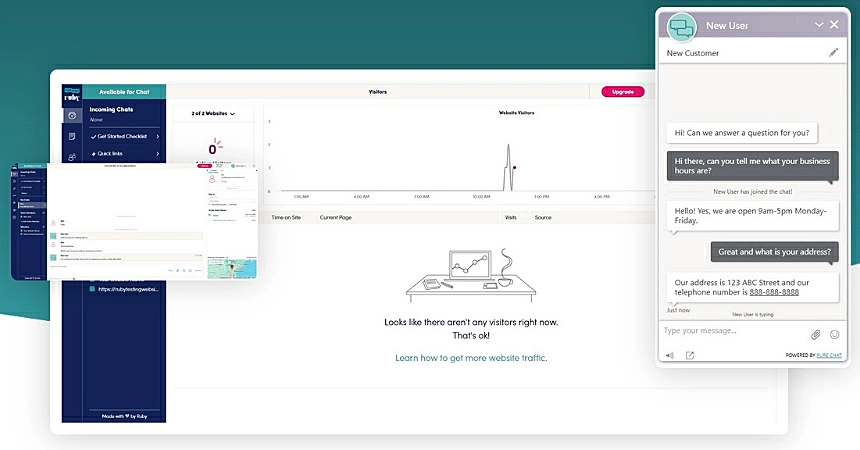The width and height of the screenshot is (860, 450).
Task: Click the desk illustration in empty state
Action: pyautogui.click(x=471, y=275)
